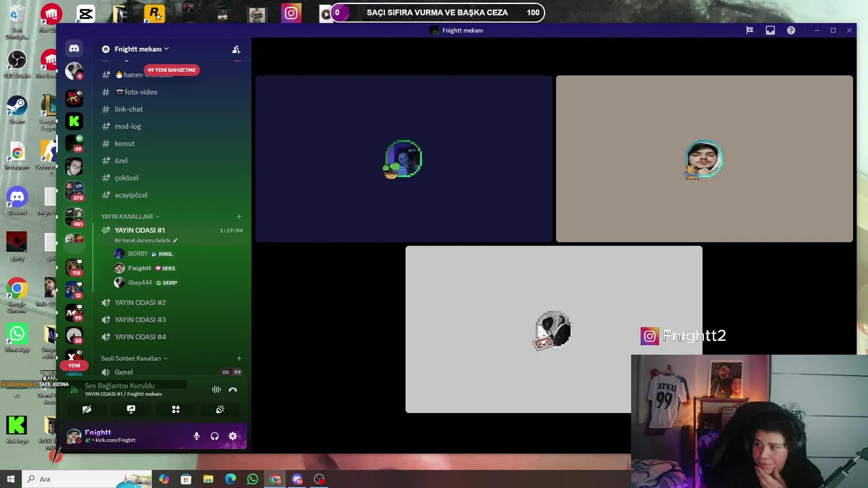Mute microphone in user panel
Viewport: 868px width, 488px height.
pos(197,436)
